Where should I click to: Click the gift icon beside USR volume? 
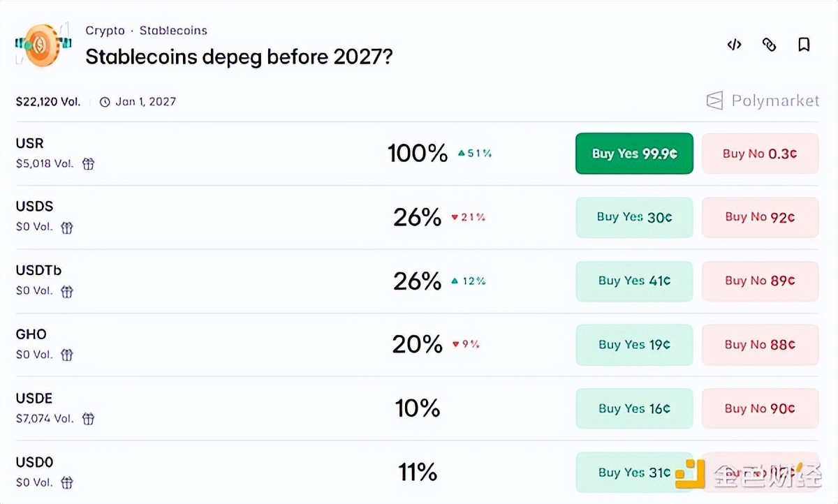[x=89, y=164]
